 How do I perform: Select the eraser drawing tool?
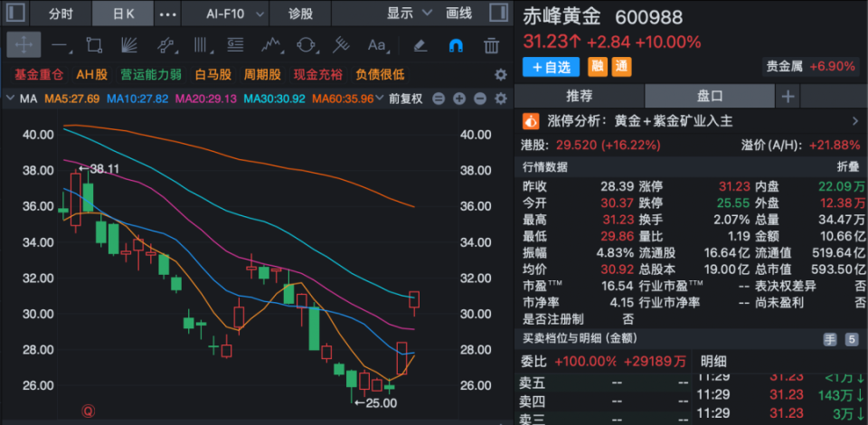(x=420, y=45)
